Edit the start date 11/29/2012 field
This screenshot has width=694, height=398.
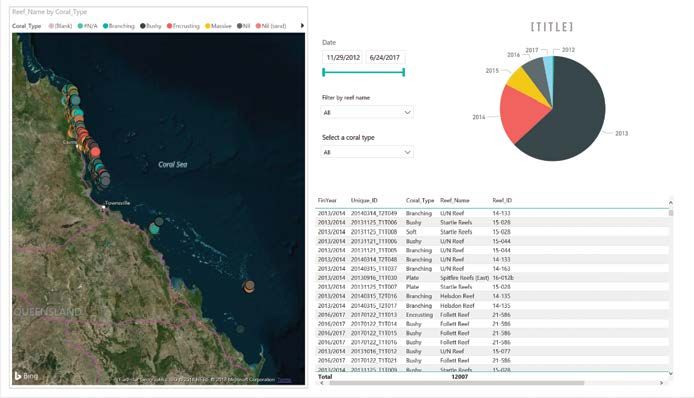[x=343, y=58]
